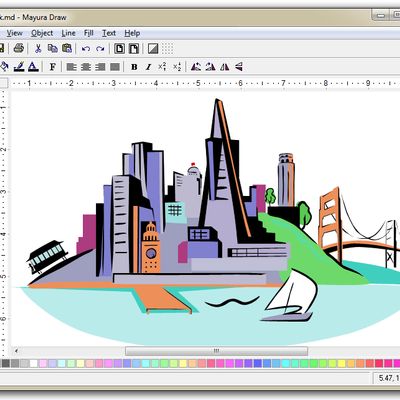Toggle the grid dots display
Viewport: 400px width, 400px height.
tap(168, 48)
